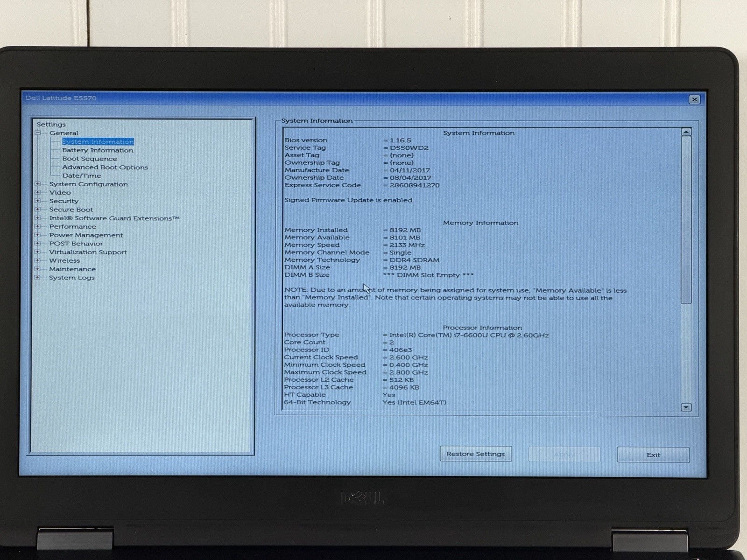Expand the Maintenance node
The height and width of the screenshot is (560, 747).
pos(38,269)
